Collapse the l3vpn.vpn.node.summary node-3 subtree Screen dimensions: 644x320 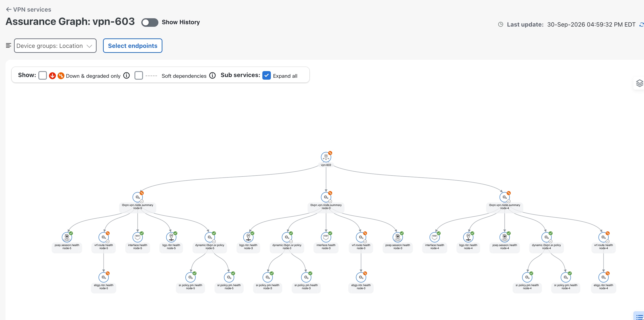click(330, 201)
